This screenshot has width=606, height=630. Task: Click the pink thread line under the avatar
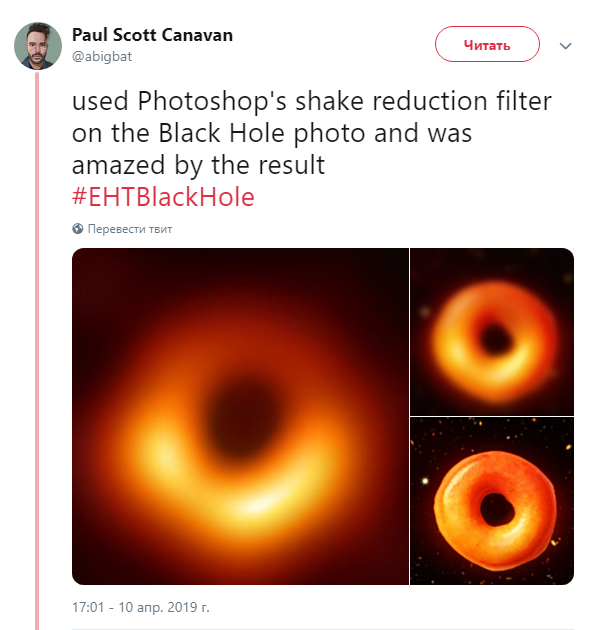[x=37, y=350]
